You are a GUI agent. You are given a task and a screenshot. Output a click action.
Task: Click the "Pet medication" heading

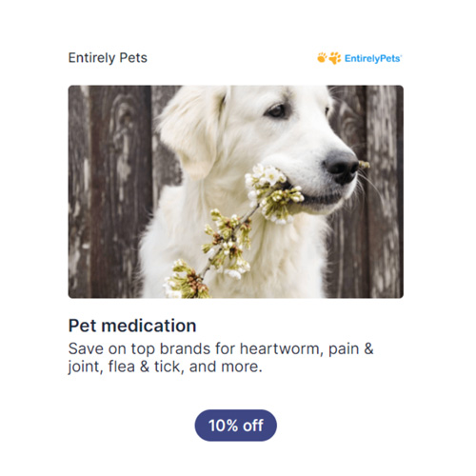[x=132, y=326]
